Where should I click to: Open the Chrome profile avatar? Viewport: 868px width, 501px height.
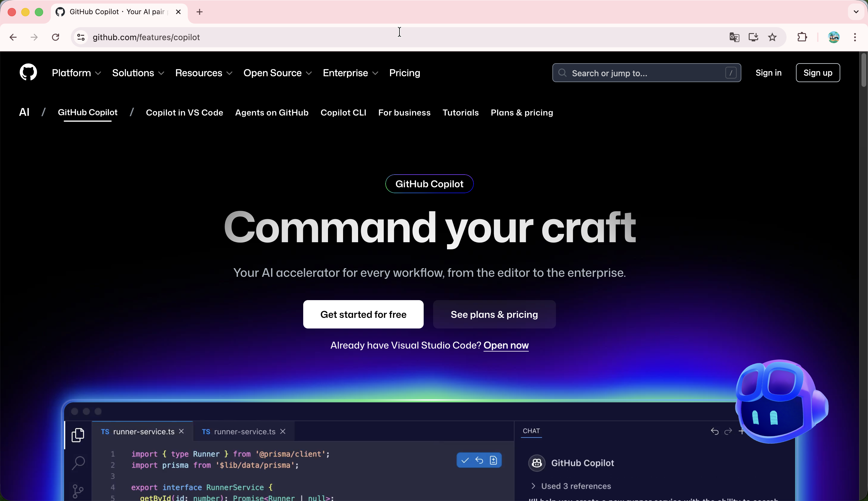(834, 37)
